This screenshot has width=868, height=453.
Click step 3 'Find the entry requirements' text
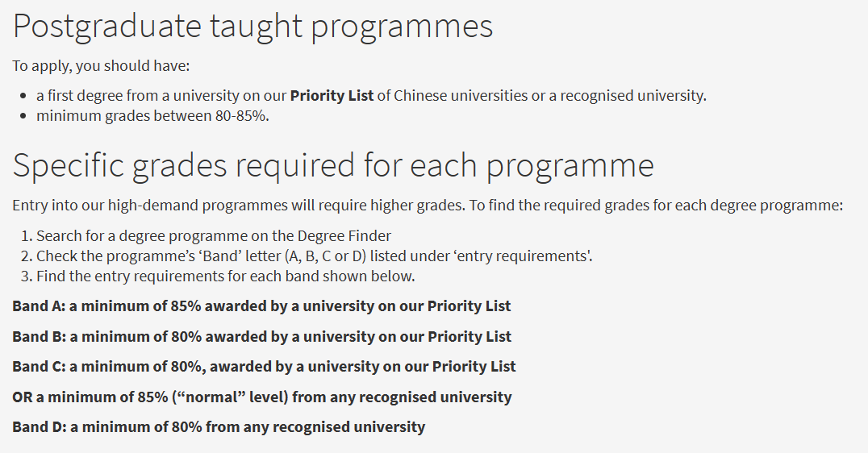click(x=226, y=276)
